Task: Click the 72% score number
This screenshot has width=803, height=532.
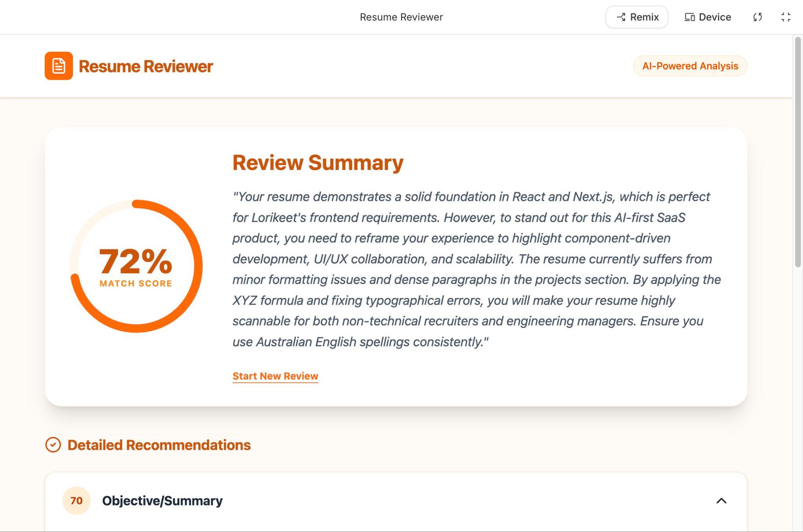Action: click(x=136, y=261)
